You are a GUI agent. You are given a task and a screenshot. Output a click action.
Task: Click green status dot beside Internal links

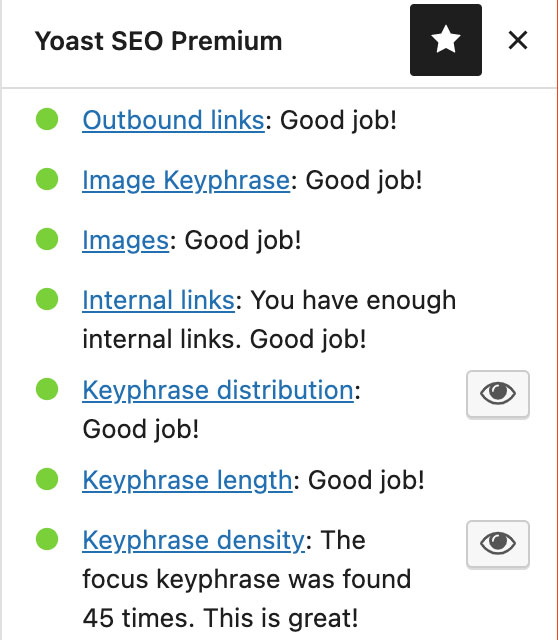pyautogui.click(x=47, y=299)
